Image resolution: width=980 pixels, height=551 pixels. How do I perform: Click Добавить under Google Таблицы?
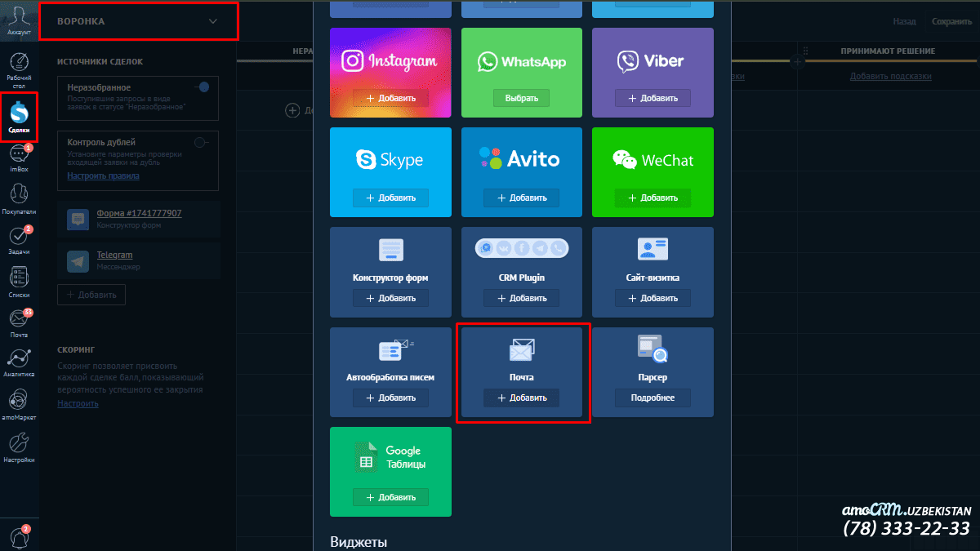(x=390, y=497)
